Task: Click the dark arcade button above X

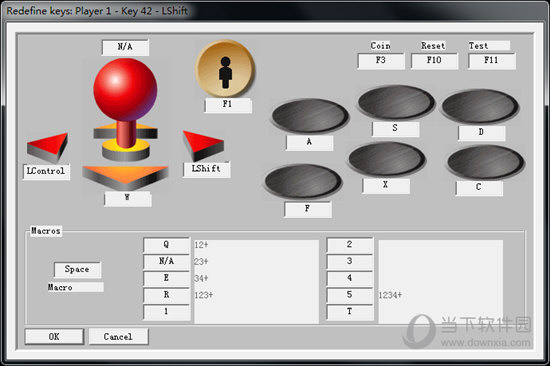Action: click(x=387, y=159)
